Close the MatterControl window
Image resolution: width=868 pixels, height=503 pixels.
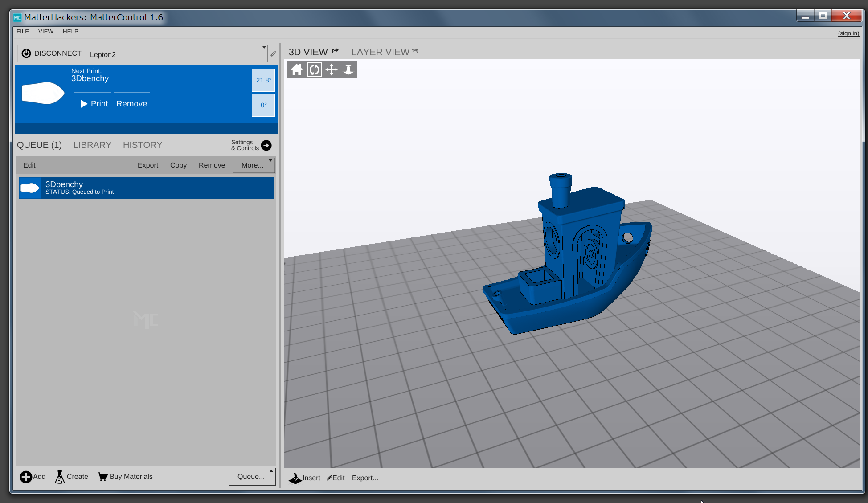847,16
